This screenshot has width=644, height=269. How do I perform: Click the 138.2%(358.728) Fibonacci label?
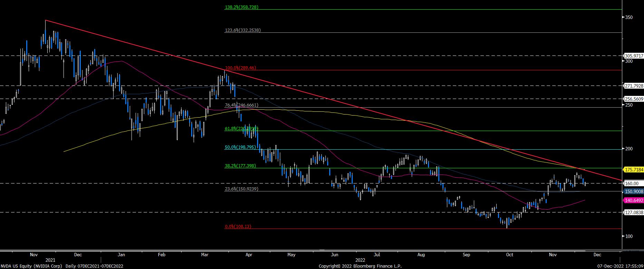[x=242, y=7]
